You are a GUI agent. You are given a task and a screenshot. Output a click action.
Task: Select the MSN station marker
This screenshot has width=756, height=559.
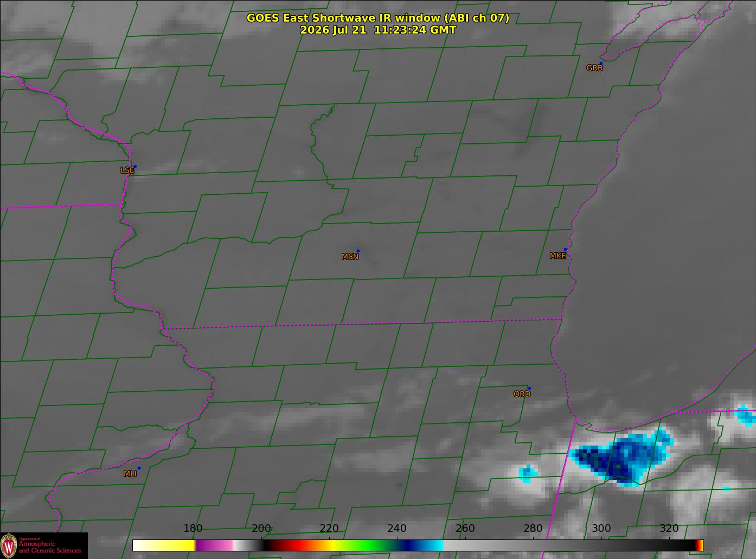pyautogui.click(x=358, y=251)
